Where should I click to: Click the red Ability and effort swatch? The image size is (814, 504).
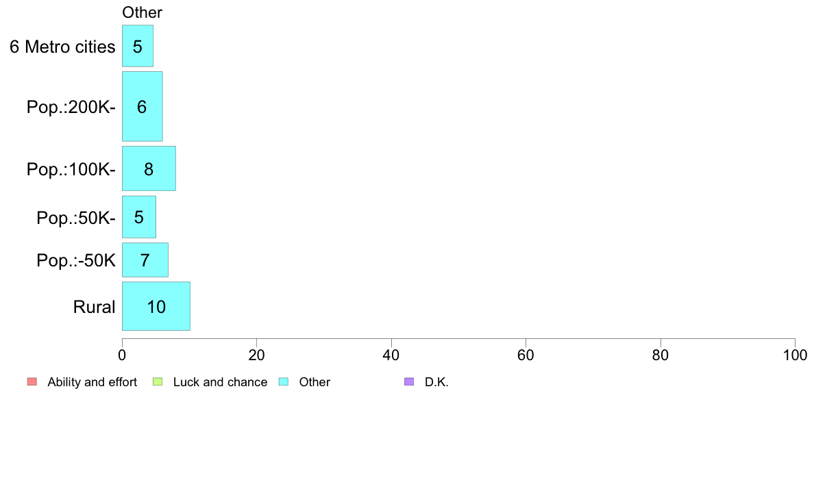tap(32, 382)
